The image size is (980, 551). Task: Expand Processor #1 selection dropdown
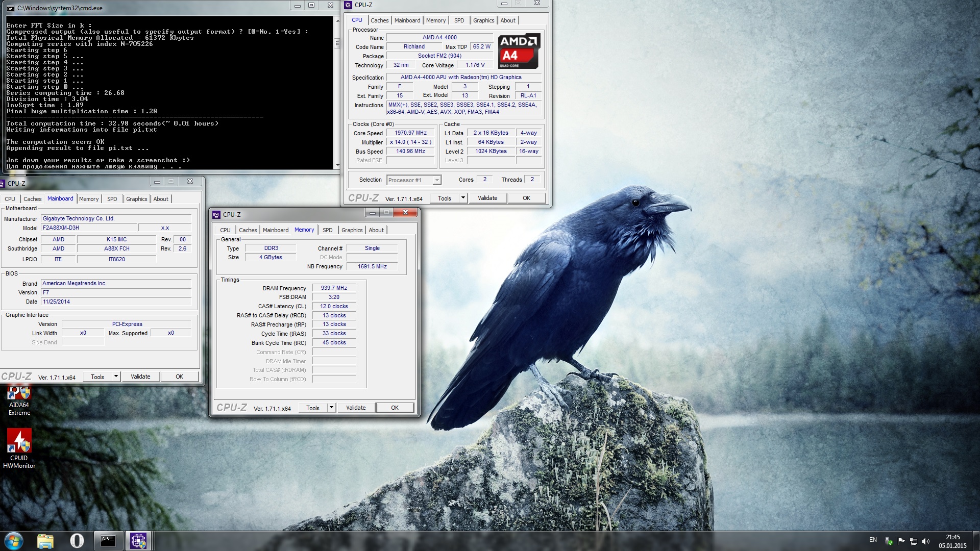437,180
